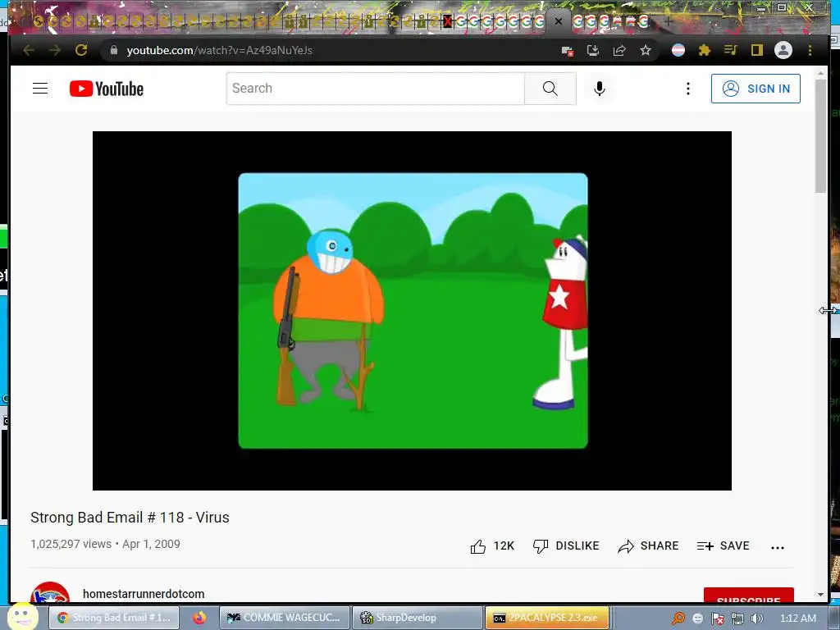Viewport: 840px width, 630px height.
Task: Open Chrome's three-dot menu
Action: coord(810,50)
